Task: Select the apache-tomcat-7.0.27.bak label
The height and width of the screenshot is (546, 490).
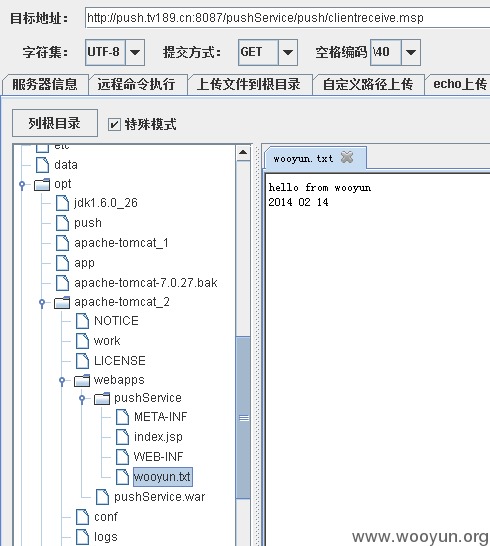Action: pos(146,283)
